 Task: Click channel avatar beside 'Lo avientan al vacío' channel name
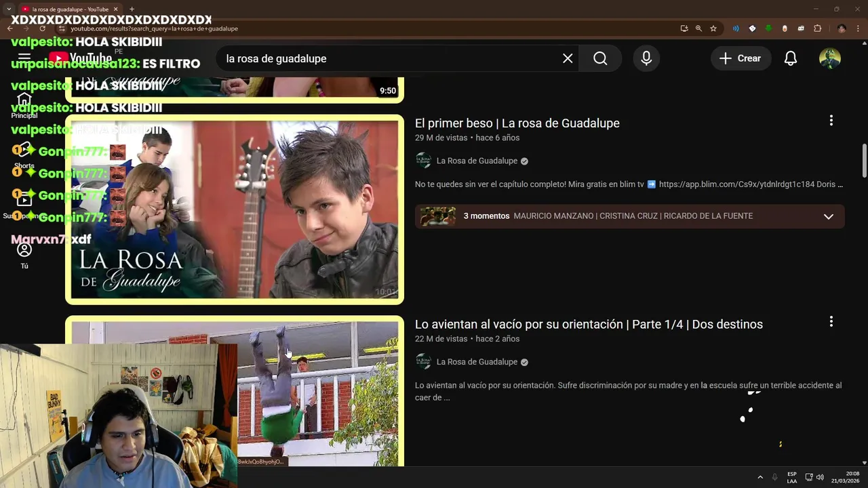[x=423, y=362]
